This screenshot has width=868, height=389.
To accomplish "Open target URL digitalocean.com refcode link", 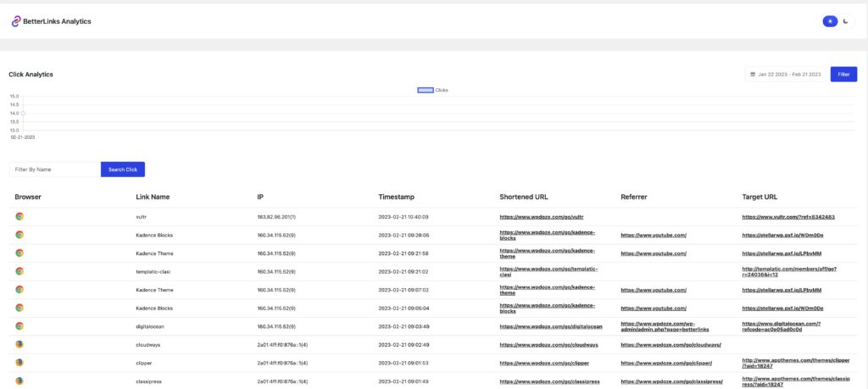I will point(782,326).
